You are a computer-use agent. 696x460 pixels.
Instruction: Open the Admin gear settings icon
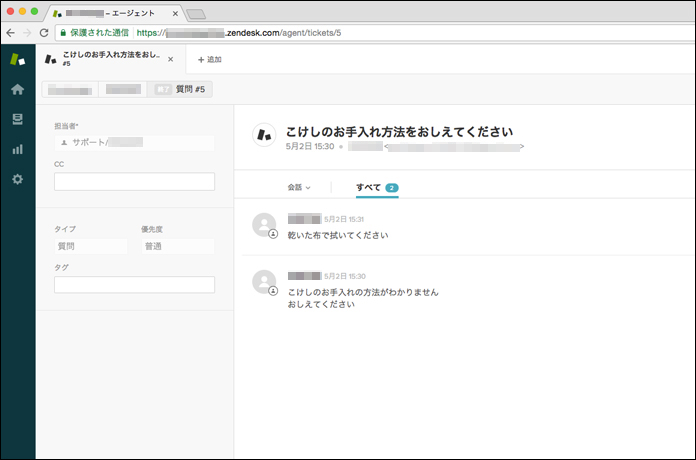tap(17, 179)
